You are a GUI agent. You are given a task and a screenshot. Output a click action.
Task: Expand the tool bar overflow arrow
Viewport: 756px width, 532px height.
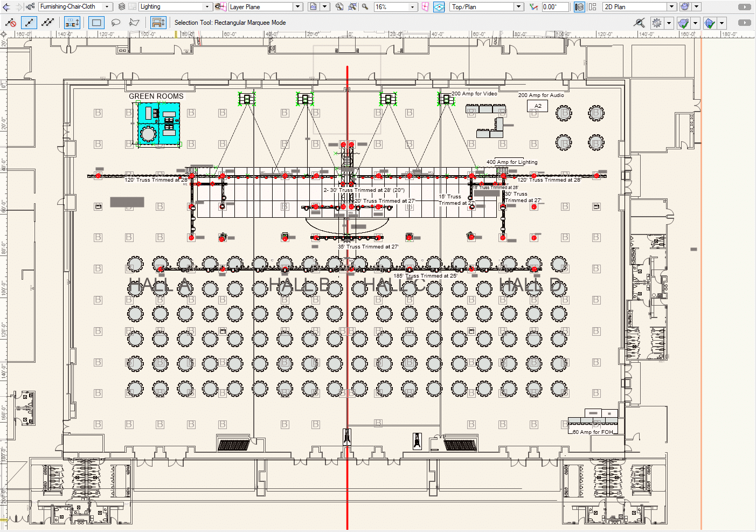point(744,23)
